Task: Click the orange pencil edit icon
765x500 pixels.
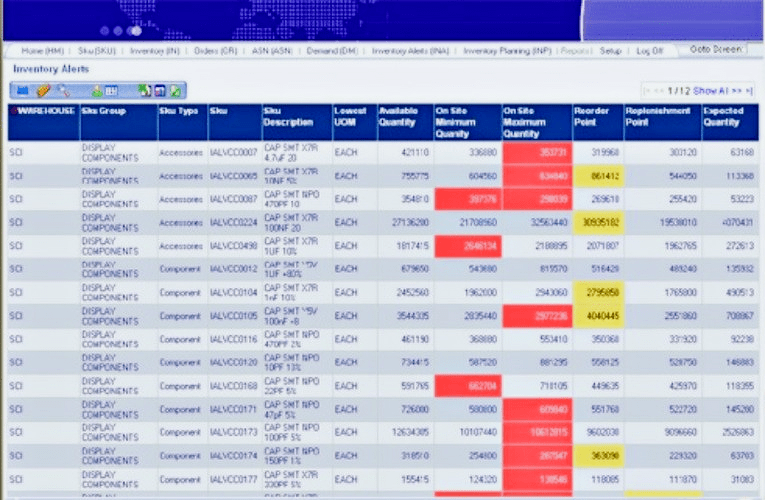Action: coord(43,91)
